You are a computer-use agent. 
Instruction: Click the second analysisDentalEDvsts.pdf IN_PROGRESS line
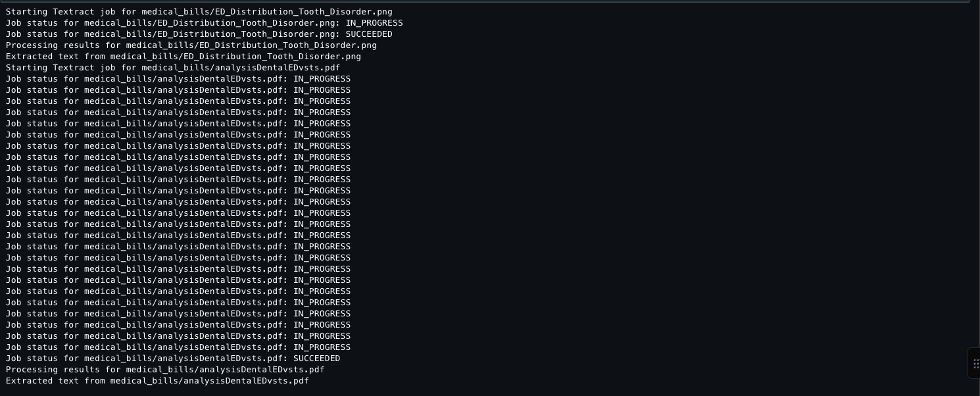click(x=178, y=90)
